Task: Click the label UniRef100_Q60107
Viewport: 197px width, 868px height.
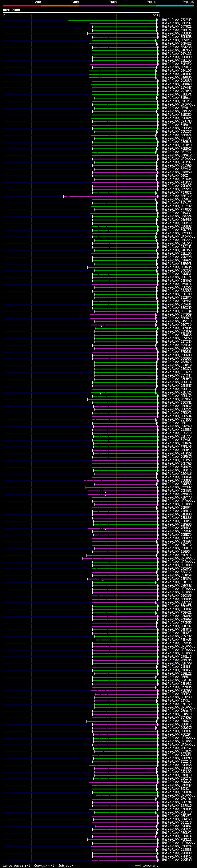Action: click(176, 71)
